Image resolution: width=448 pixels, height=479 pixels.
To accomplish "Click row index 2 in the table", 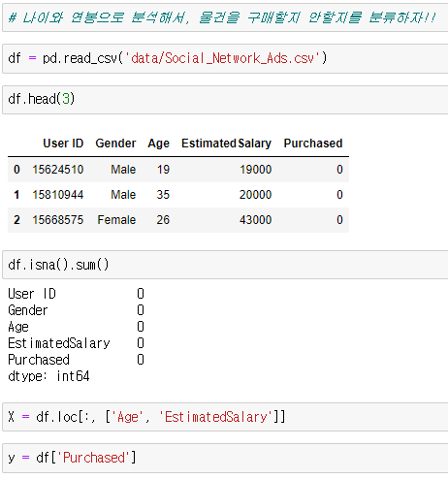I will click(x=16, y=220).
